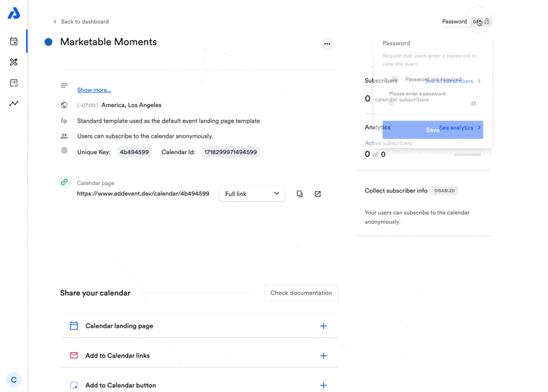
Task: Click the green link icon
Action: [64, 182]
